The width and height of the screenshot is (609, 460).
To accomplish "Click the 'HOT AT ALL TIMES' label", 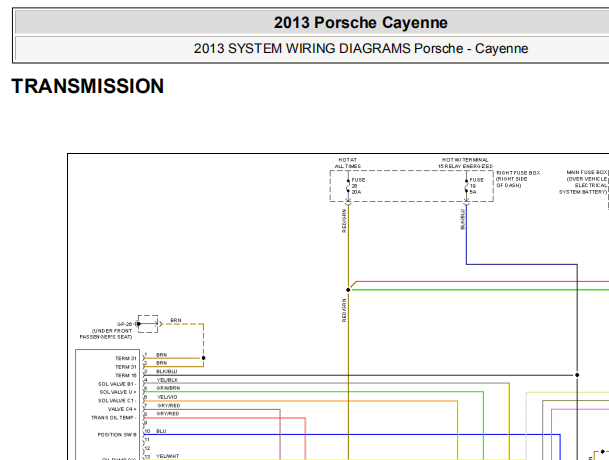I will tap(348, 163).
